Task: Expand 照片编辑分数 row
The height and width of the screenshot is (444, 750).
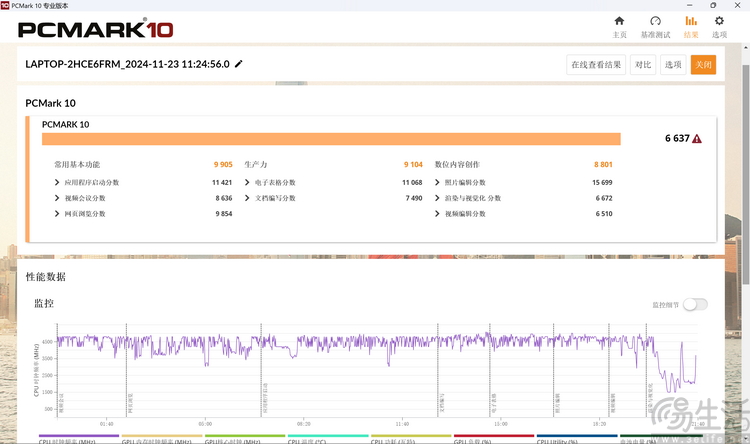Action: (437, 182)
